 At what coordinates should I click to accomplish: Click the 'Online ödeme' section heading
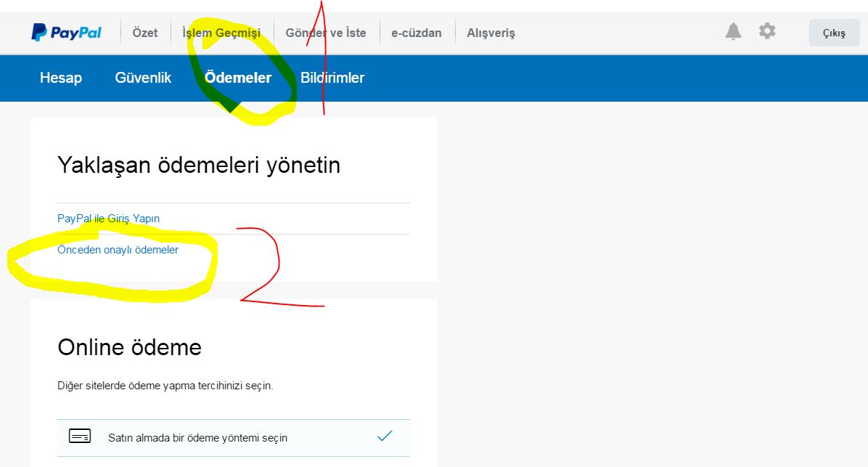point(129,347)
